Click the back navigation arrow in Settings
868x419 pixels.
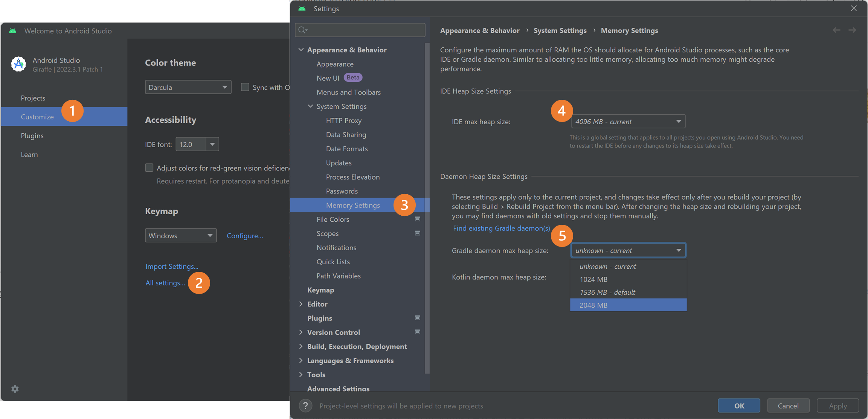836,30
